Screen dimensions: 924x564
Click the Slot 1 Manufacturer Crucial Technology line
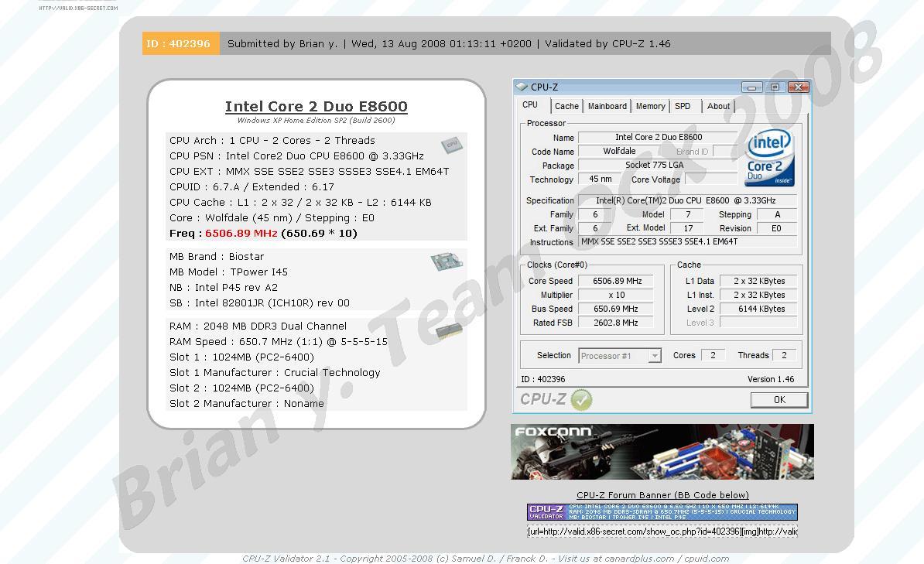(275, 372)
